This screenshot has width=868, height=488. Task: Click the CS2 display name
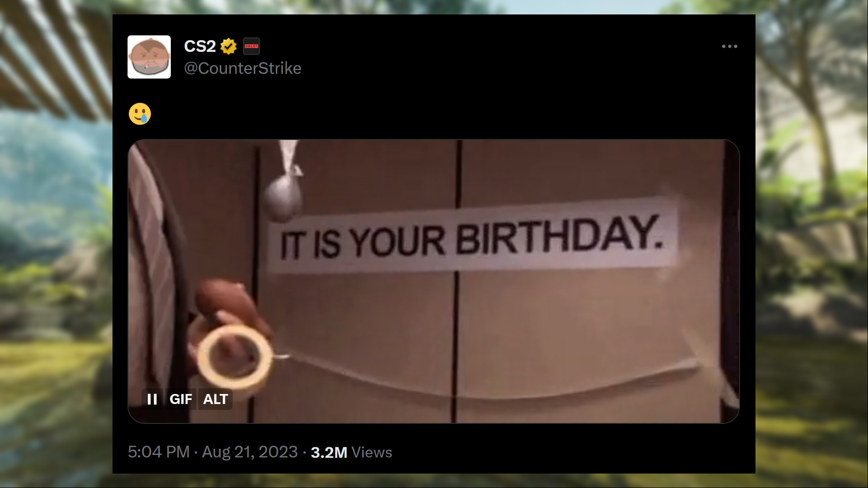pyautogui.click(x=200, y=46)
